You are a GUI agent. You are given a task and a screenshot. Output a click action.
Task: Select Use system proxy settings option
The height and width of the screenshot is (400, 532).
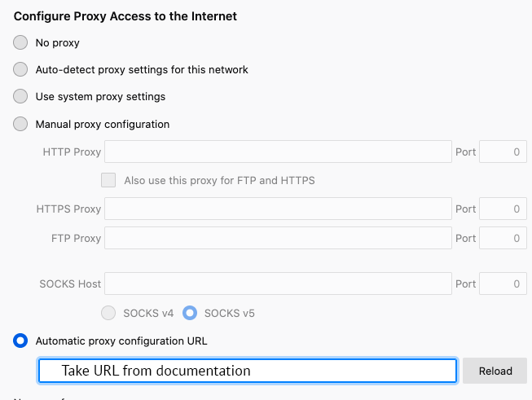point(20,96)
